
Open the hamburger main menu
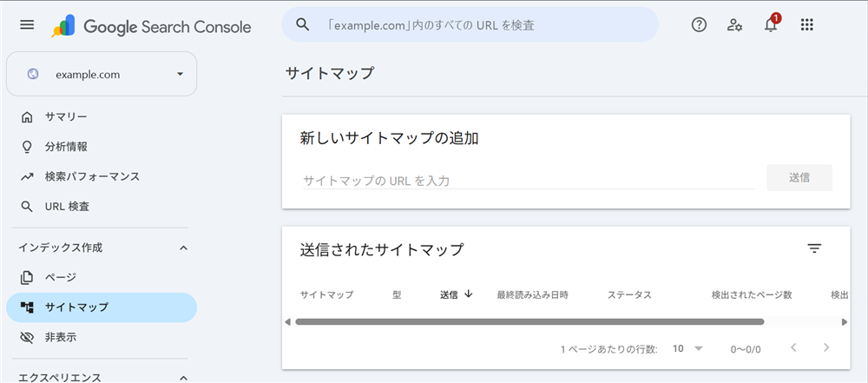coord(27,25)
